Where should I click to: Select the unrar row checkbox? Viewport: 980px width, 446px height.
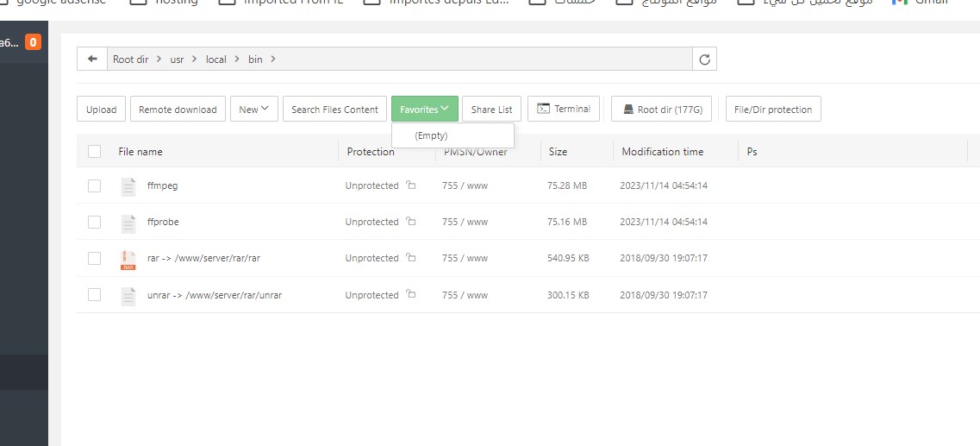(x=95, y=295)
